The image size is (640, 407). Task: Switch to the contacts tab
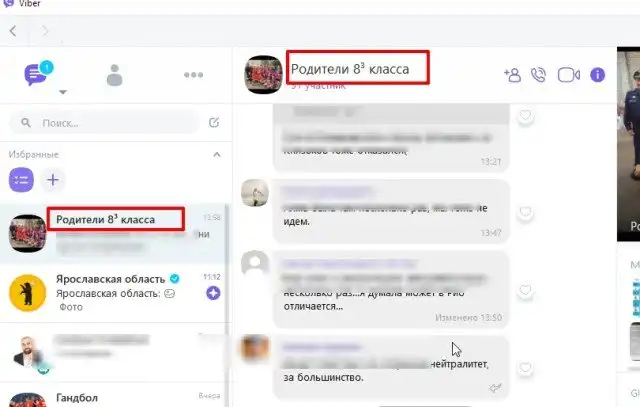(x=114, y=75)
